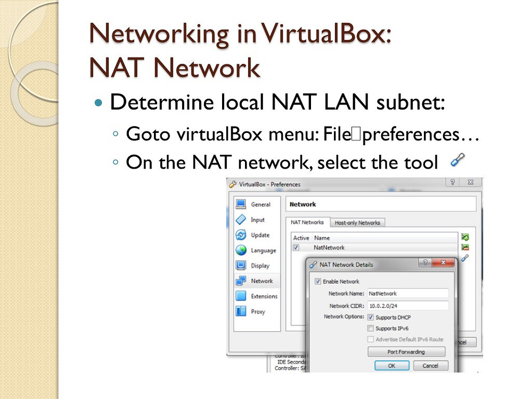Open the General preferences category

click(x=257, y=204)
